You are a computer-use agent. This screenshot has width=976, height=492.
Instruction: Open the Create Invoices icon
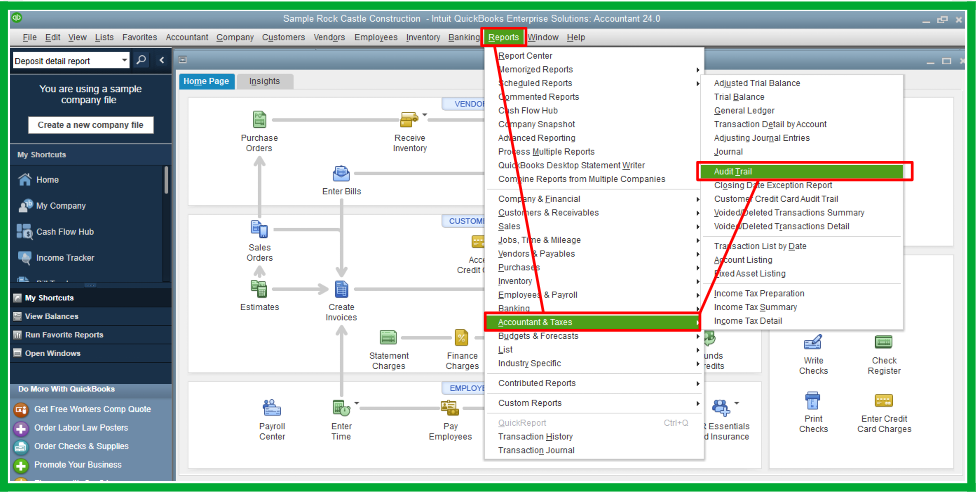341,289
